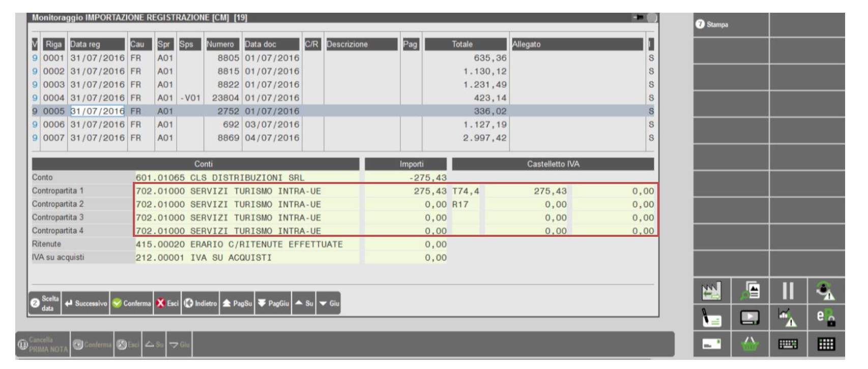This screenshot has height=369, width=868.
Task: Open the grid keypad icon
Action: (x=826, y=344)
